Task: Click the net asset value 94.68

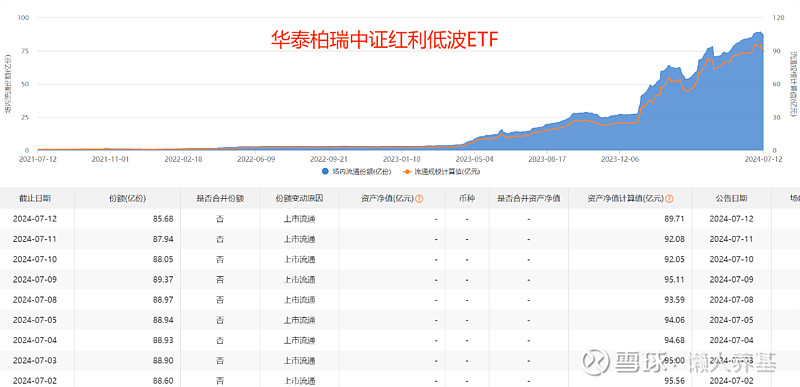Action: [x=674, y=341]
